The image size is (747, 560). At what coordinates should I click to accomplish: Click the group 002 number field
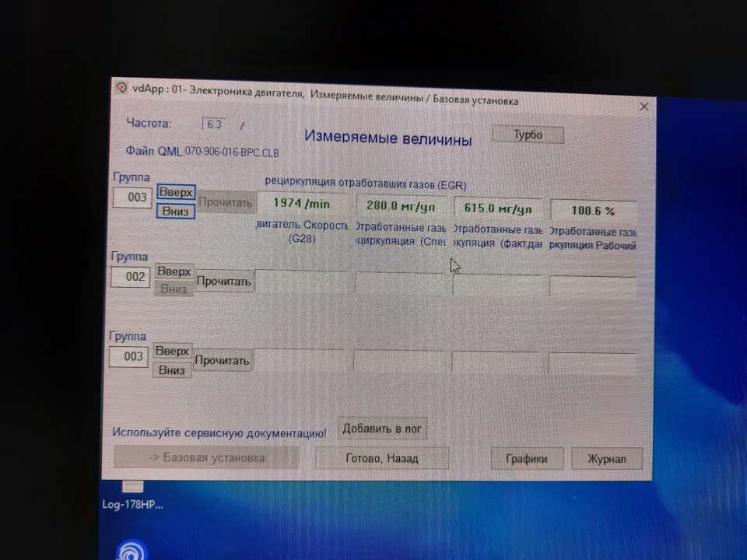click(x=131, y=277)
